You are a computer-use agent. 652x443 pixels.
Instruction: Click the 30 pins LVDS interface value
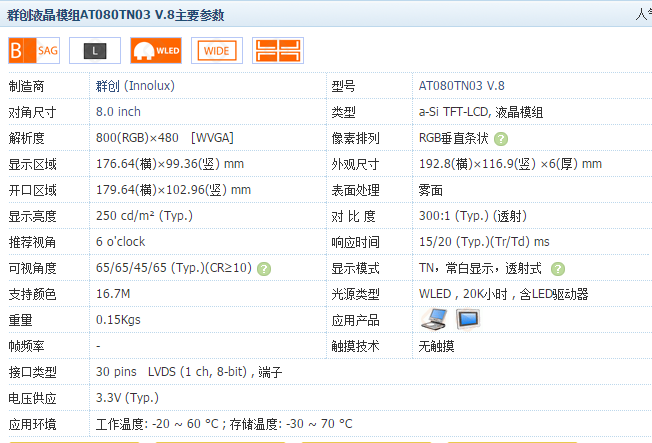click(x=189, y=372)
